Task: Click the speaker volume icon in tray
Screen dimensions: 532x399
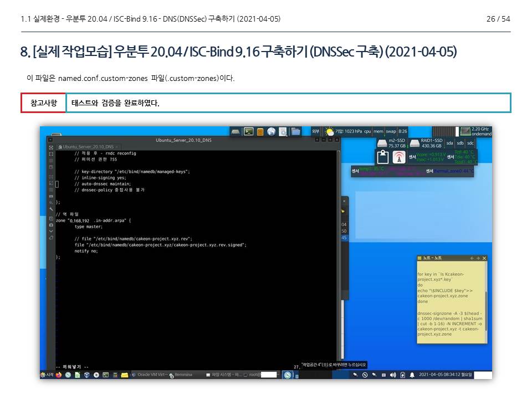Action: click(393, 375)
